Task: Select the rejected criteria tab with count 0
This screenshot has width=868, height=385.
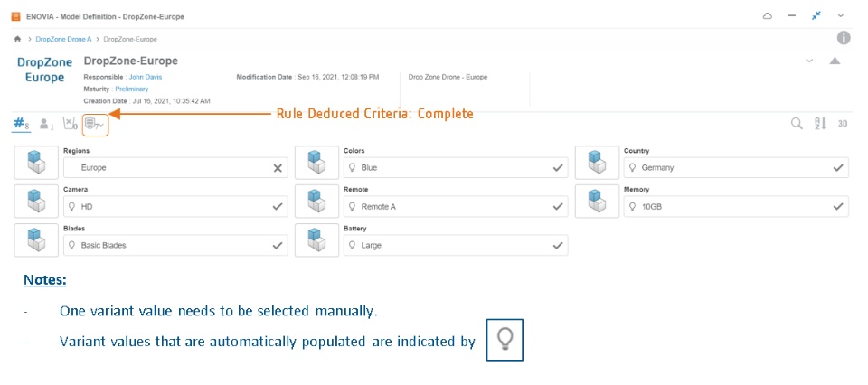Action: [70, 124]
